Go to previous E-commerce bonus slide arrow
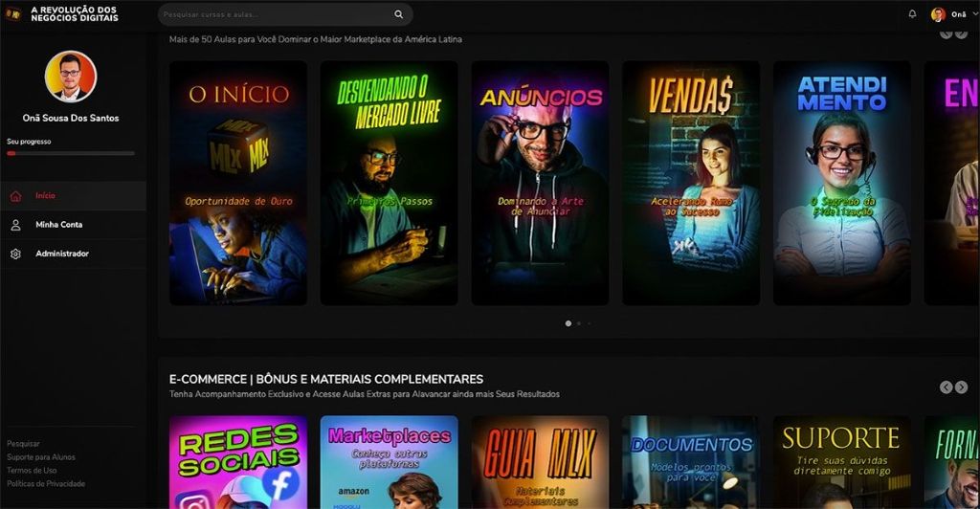 pyautogui.click(x=946, y=387)
